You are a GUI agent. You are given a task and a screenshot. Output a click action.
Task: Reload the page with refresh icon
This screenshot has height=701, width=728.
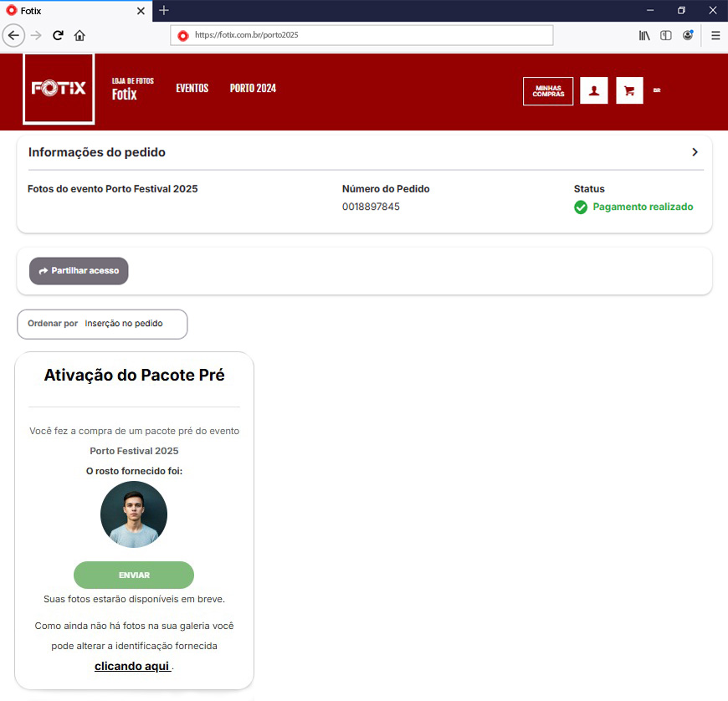pos(58,35)
